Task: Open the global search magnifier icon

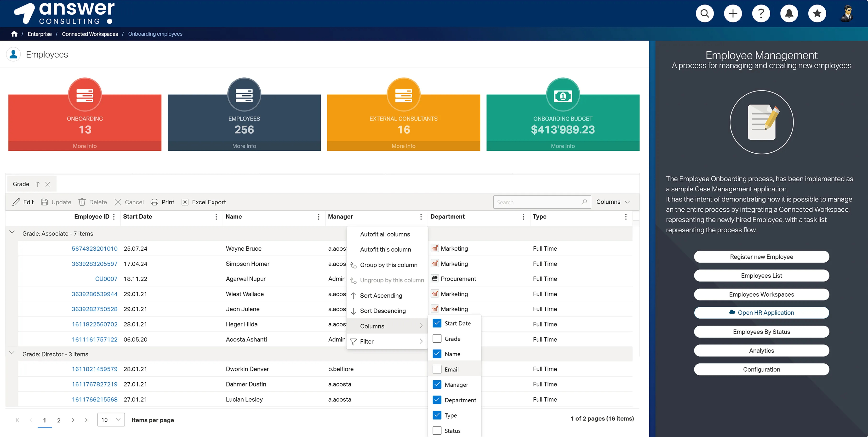Action: [705, 13]
